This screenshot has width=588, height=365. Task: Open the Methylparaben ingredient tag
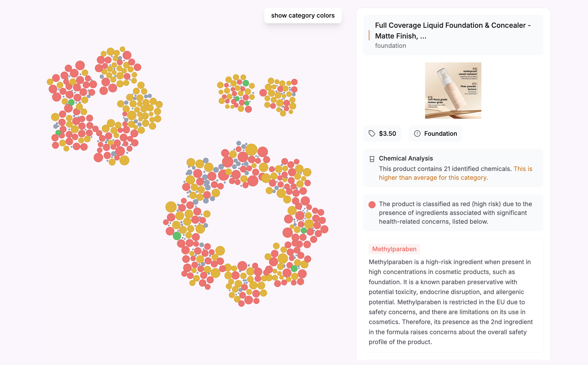click(x=394, y=249)
